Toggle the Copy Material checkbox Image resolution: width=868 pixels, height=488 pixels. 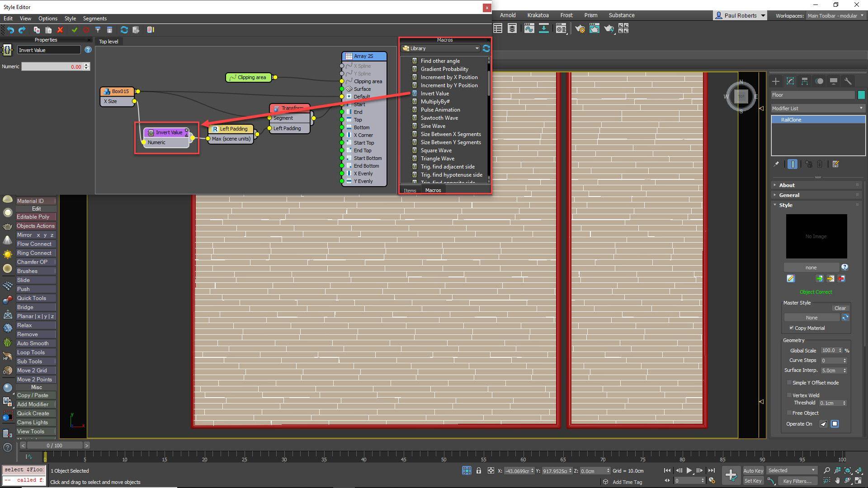[x=791, y=328]
